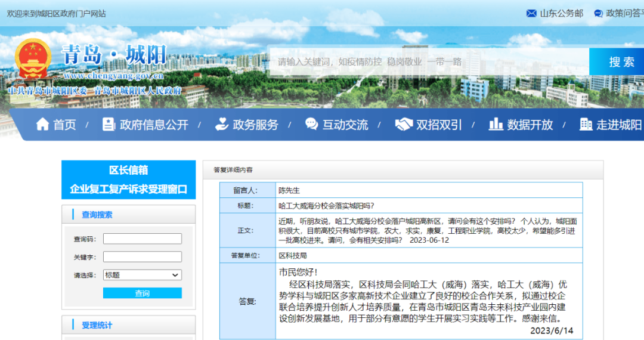644x340 pixels.
Task: Click the 受理统计 panel header
Action: point(129,325)
